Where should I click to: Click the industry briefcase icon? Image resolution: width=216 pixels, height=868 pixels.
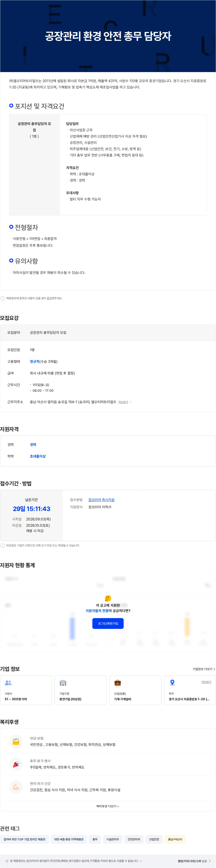(x=117, y=683)
